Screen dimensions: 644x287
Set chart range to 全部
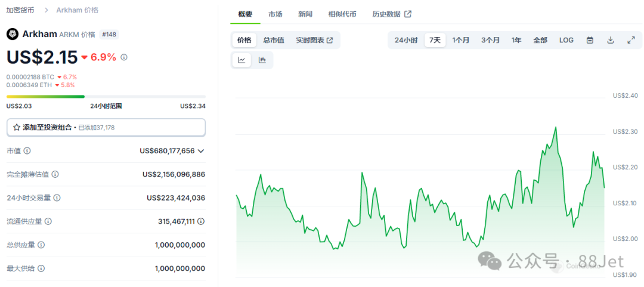tap(540, 41)
